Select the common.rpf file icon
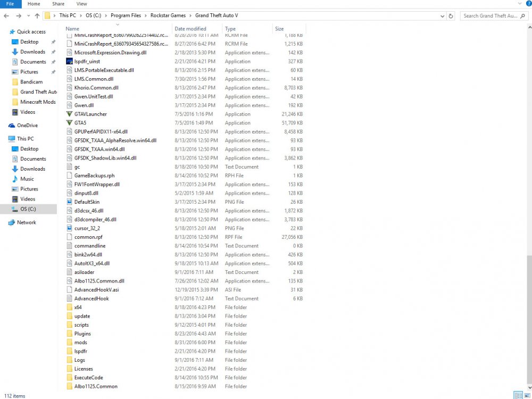The image size is (532, 399). point(69,237)
